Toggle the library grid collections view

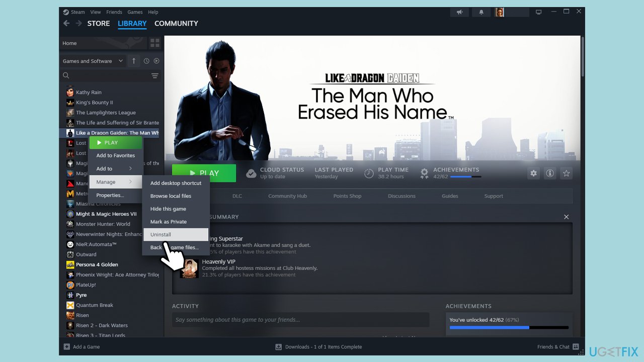(155, 43)
